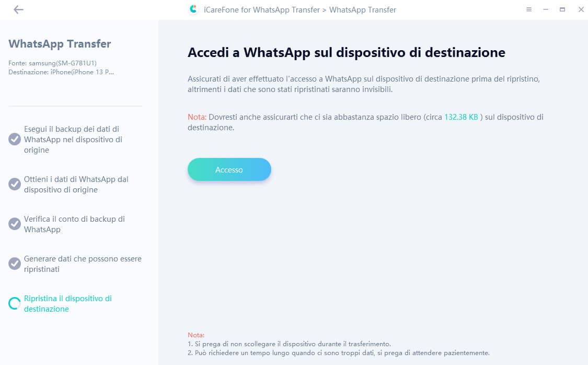Screen dimensions: 588x365
Task: Click checkmark icon beside Ottieni i dati
Action: tap(15, 184)
